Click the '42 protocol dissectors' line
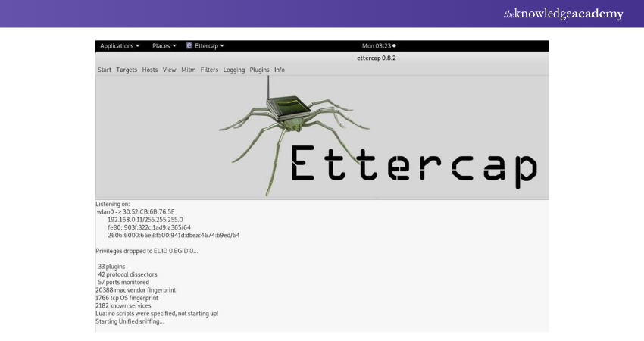Viewport: 644px width, 341px height. (x=127, y=274)
